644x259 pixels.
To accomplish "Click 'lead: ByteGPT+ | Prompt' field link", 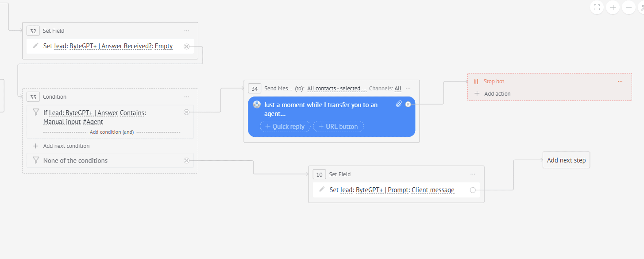I will tap(375, 190).
